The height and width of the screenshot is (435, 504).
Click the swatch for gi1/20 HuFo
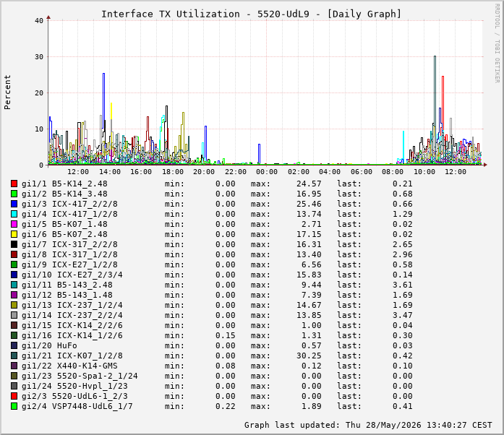coord(14,345)
